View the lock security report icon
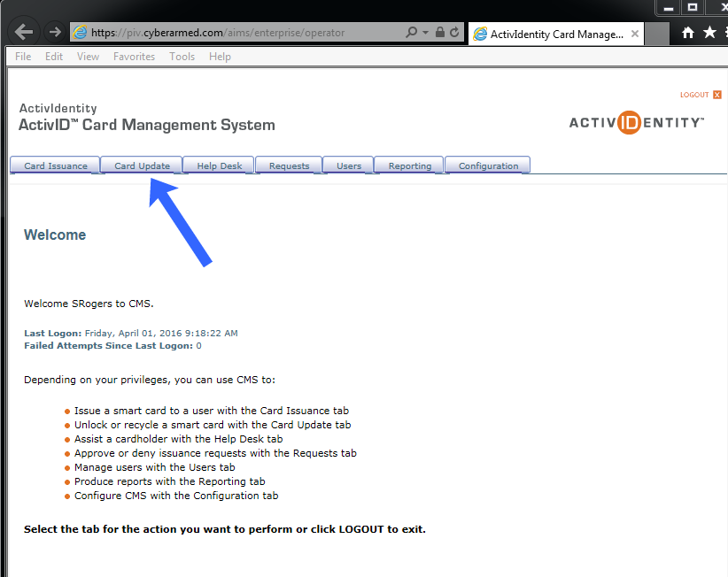This screenshot has height=577, width=728. pos(439,32)
